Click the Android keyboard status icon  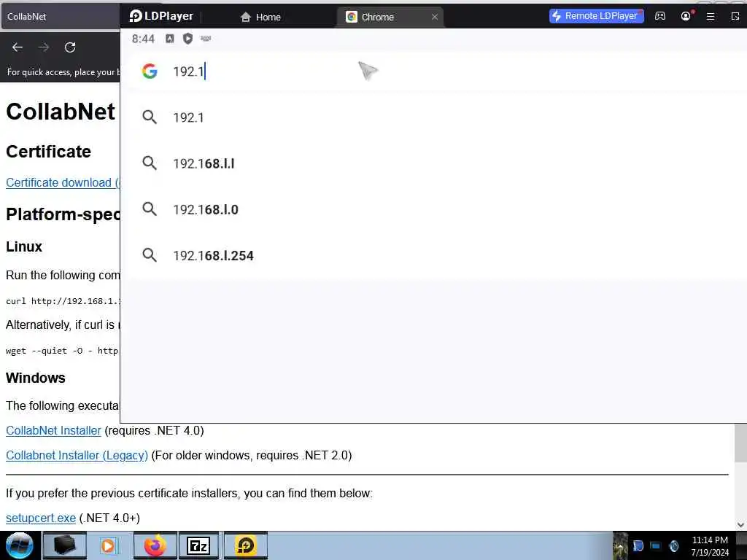pos(206,39)
